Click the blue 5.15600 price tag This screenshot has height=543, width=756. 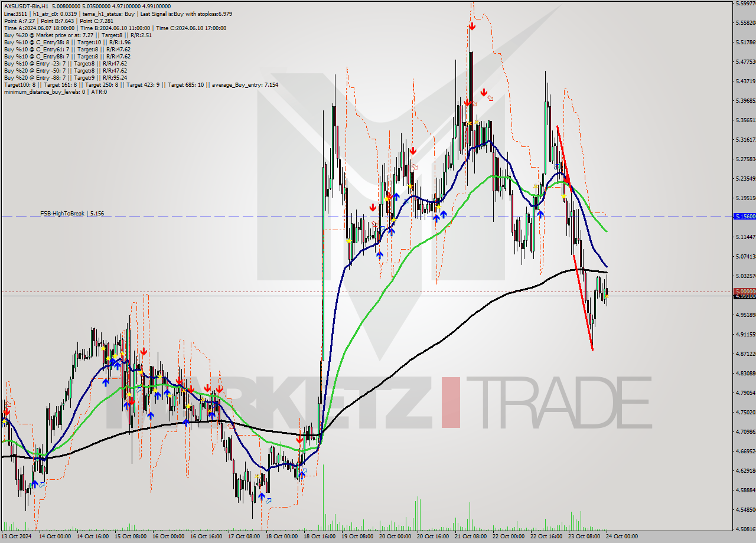pyautogui.click(x=744, y=217)
